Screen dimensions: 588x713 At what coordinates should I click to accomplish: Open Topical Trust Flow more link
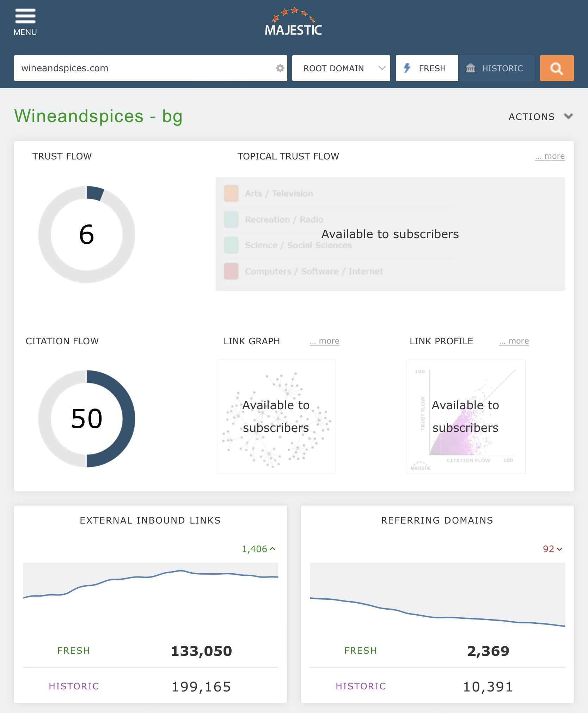(550, 156)
